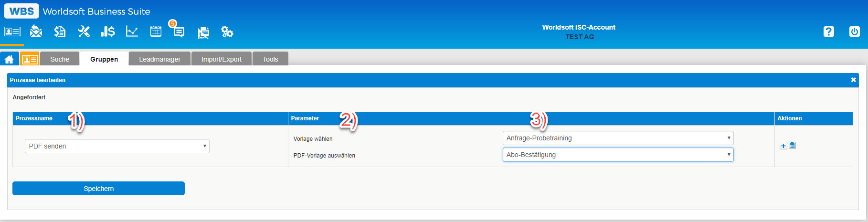Screen dimensions: 868x222
Task: Open the line graph statistics icon
Action: click(x=132, y=32)
